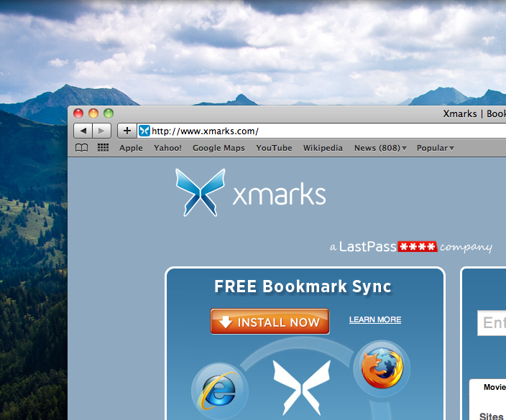Go forward with the Safari forward arrow

[x=101, y=131]
